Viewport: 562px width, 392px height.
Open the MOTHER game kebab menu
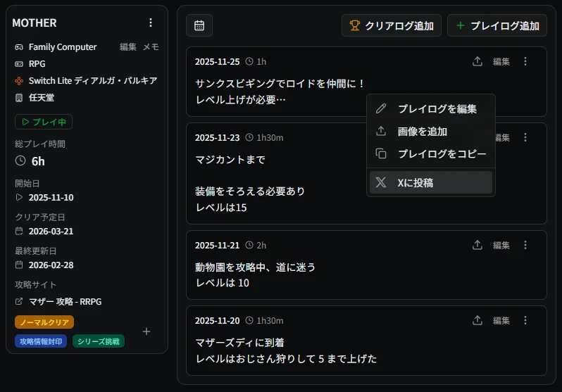[x=151, y=23]
